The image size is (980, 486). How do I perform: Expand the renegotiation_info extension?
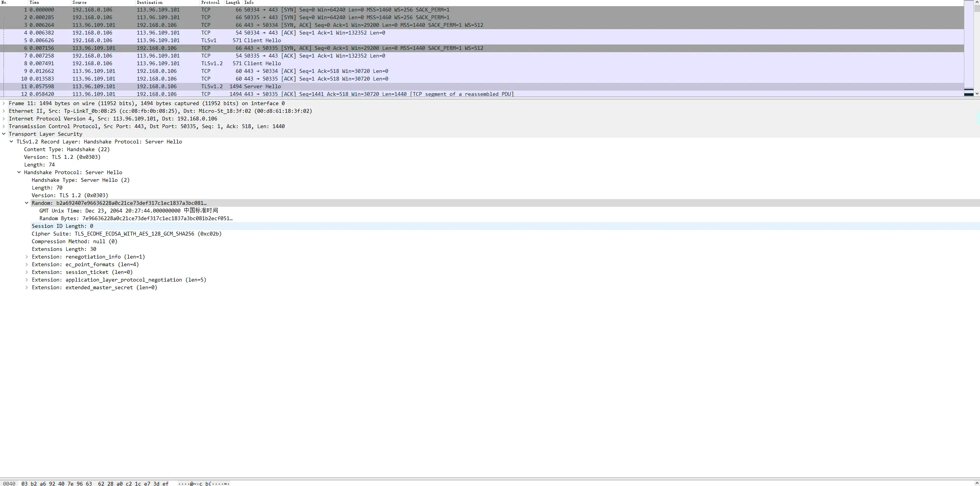[27, 257]
